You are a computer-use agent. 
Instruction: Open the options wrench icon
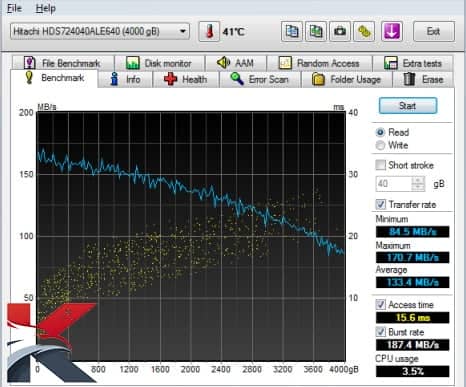coord(364,32)
